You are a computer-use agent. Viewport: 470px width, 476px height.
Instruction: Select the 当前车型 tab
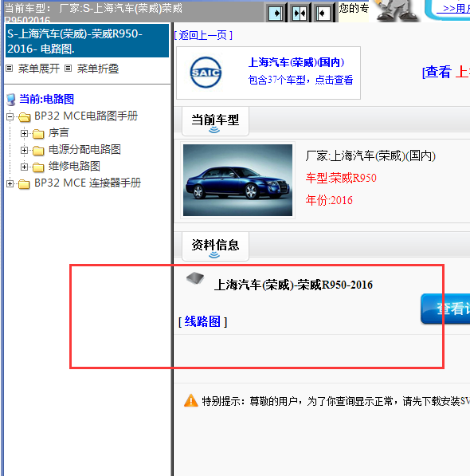215,121
